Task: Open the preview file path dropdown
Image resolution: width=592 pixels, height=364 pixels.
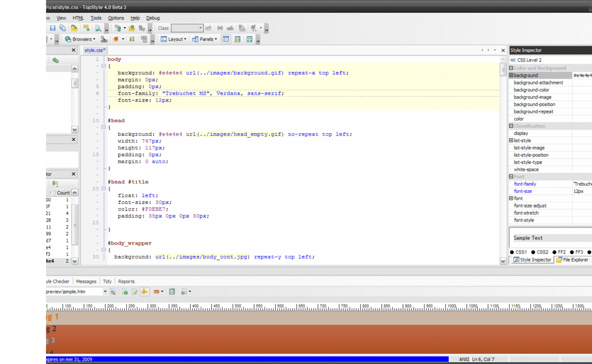Action: pyautogui.click(x=105, y=292)
